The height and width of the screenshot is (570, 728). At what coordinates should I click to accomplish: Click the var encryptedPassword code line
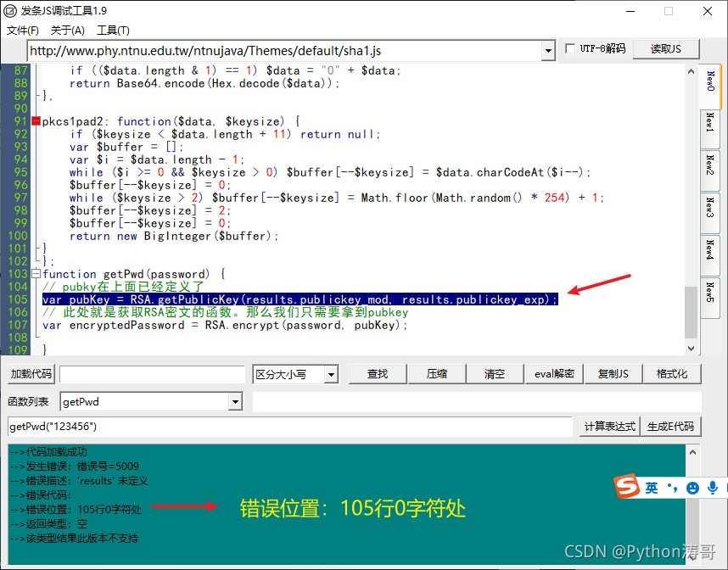pyautogui.click(x=225, y=325)
